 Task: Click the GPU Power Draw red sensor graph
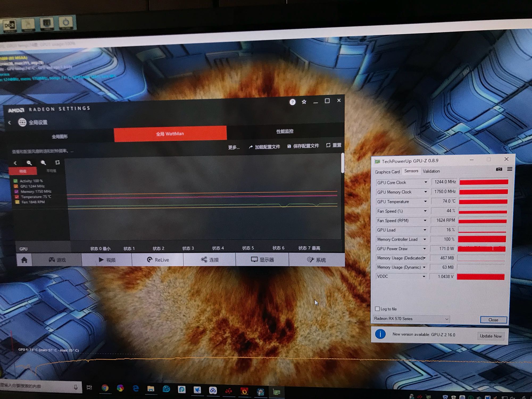[481, 249]
